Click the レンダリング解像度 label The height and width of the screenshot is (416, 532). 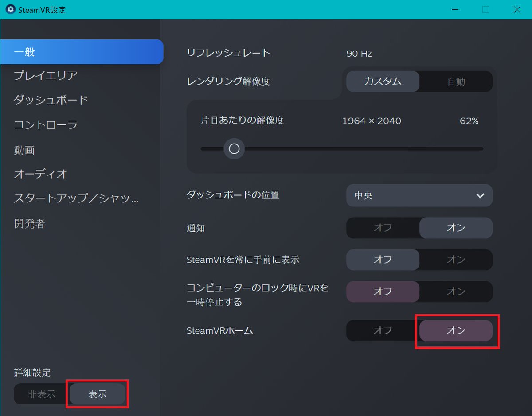[x=228, y=81]
